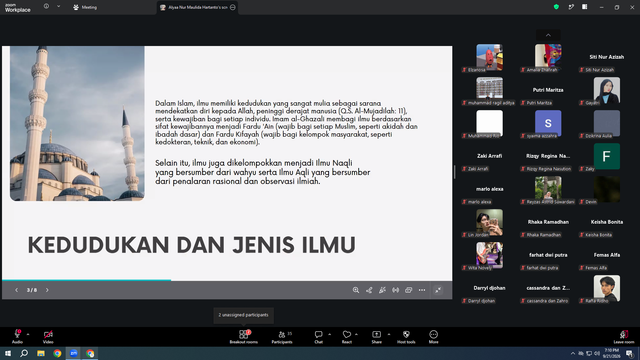640x360 pixels.
Task: Click the mosque image on the slide
Action: coord(77,123)
